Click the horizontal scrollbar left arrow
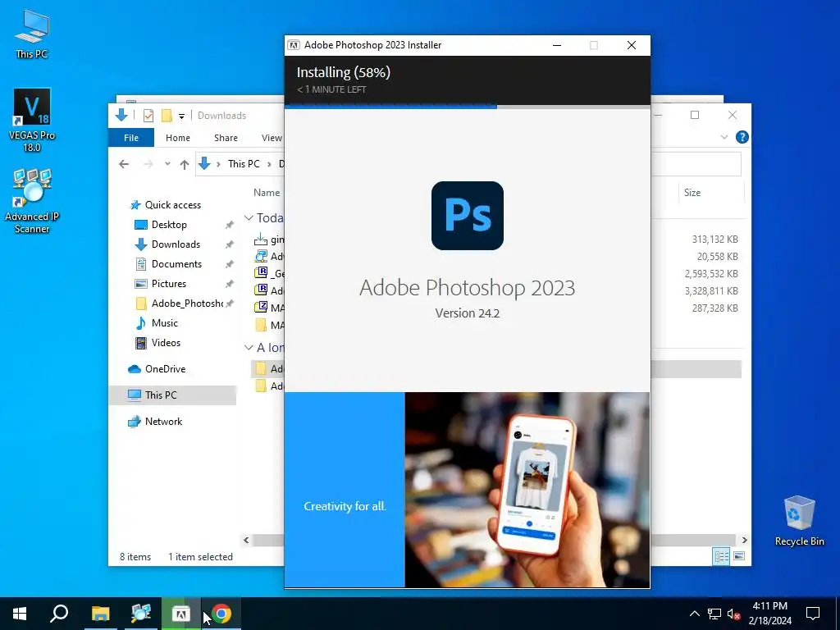The image size is (840, 630). click(x=246, y=540)
